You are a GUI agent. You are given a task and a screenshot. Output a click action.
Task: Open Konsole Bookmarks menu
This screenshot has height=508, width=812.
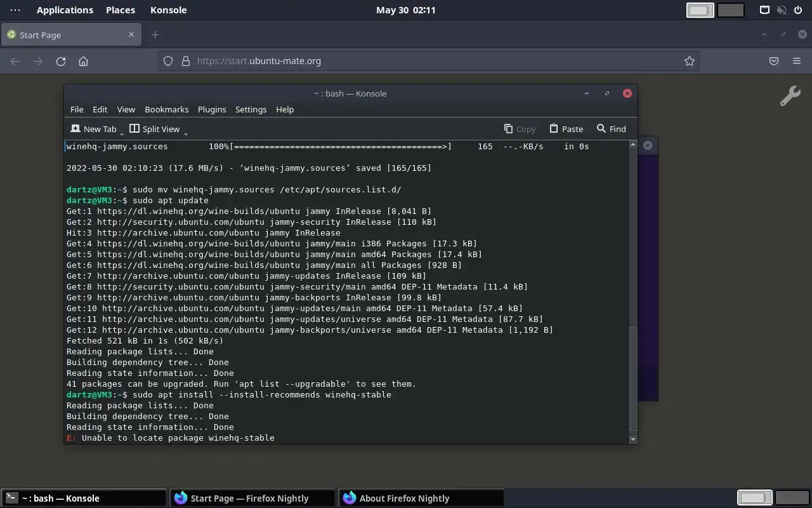click(166, 109)
